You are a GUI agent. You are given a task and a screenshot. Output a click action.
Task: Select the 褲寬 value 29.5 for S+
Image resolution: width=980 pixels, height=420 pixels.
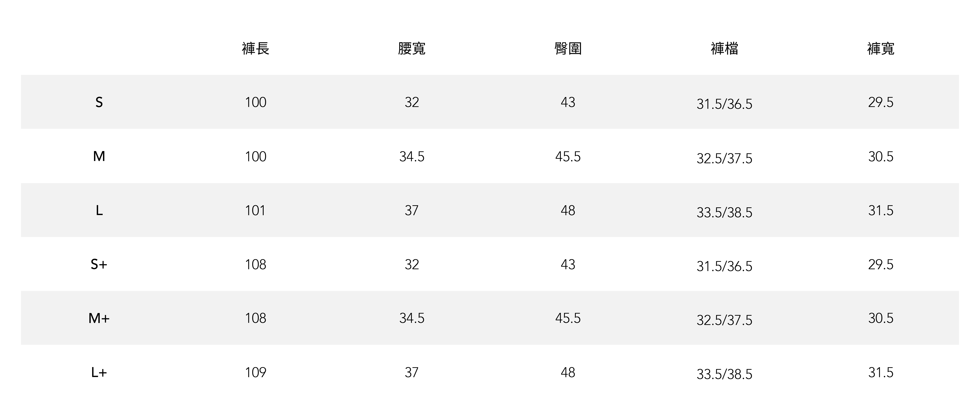click(881, 264)
